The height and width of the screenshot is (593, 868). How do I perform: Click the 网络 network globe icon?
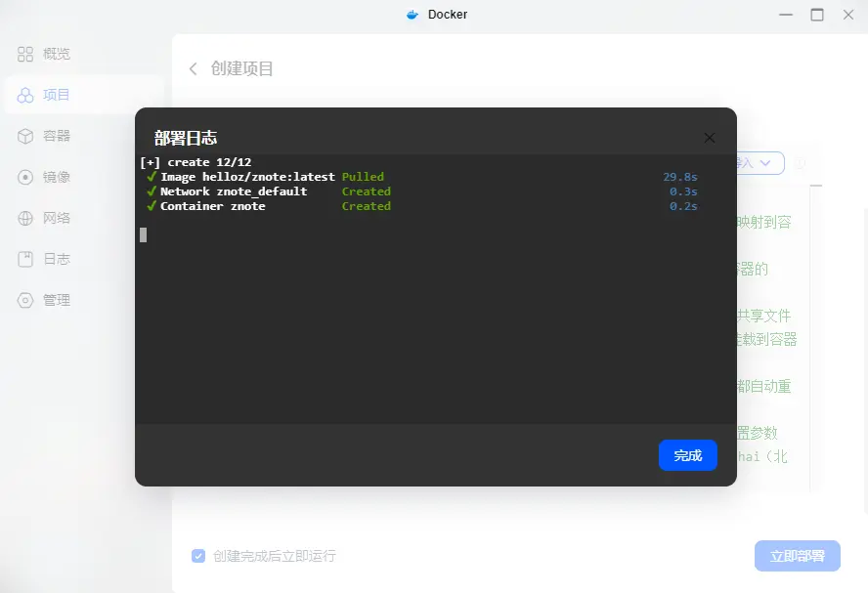click(x=24, y=218)
